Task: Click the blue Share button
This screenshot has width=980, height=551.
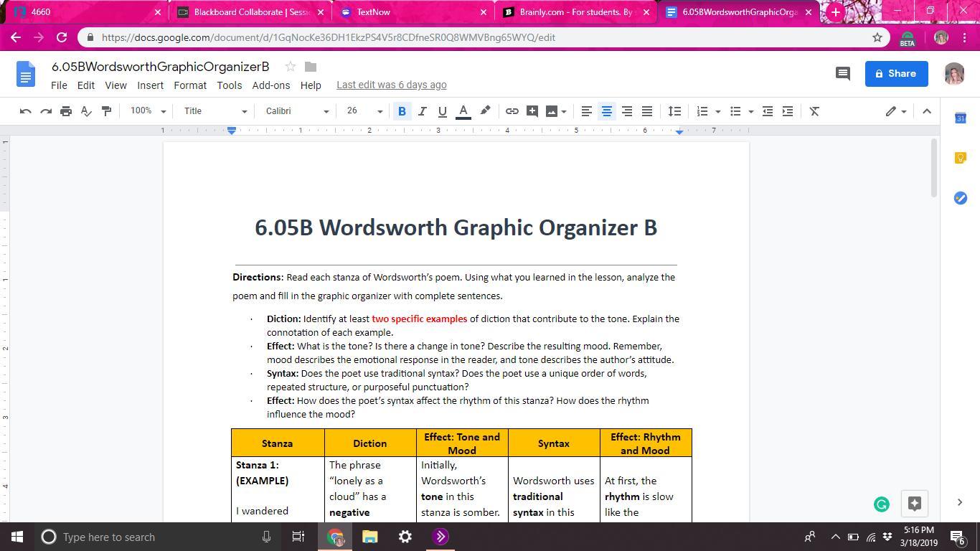Action: [896, 73]
